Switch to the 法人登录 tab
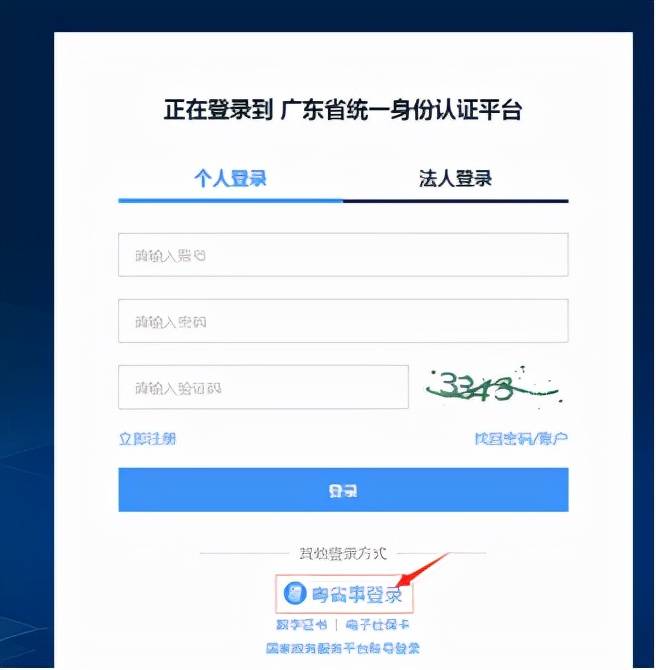Viewport: 656px width, 670px height. point(455,178)
